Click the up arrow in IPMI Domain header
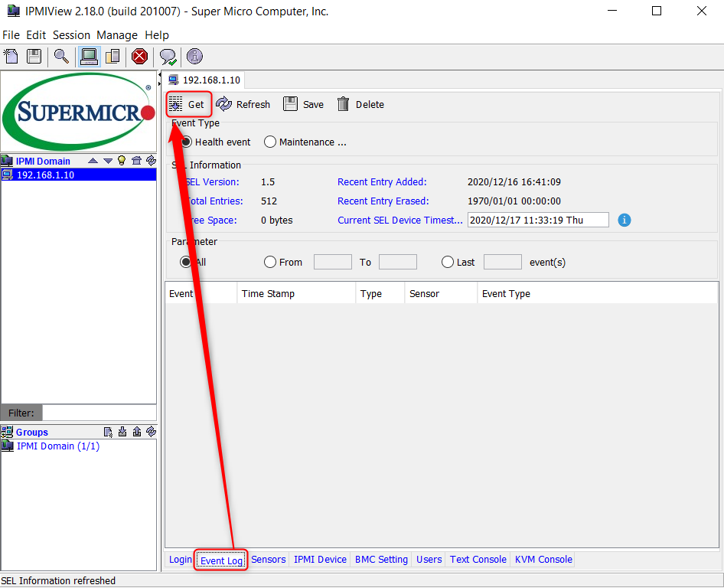This screenshot has width=724, height=588. [93, 161]
